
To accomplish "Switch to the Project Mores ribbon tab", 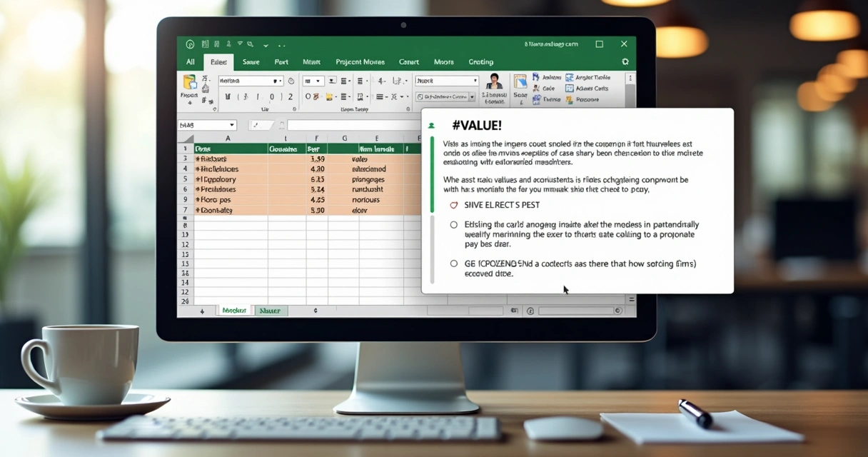I will tap(360, 62).
